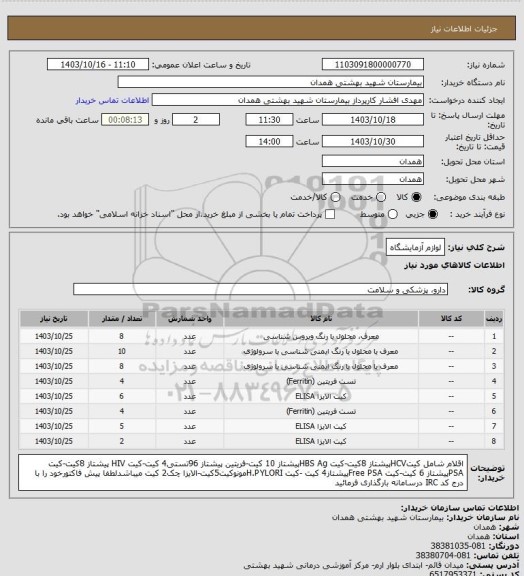Click the ردیف column header
Image resolution: width=524 pixels, height=576 pixels.
494,319
